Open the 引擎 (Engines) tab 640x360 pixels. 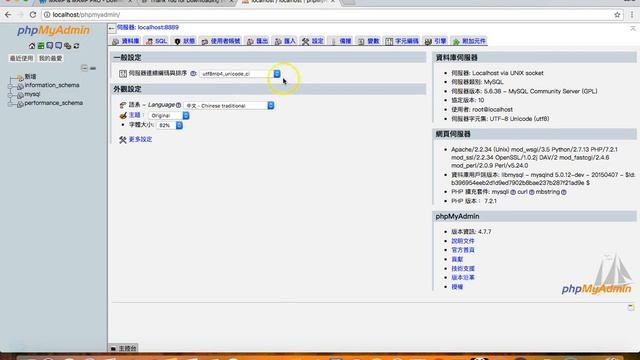click(x=436, y=41)
